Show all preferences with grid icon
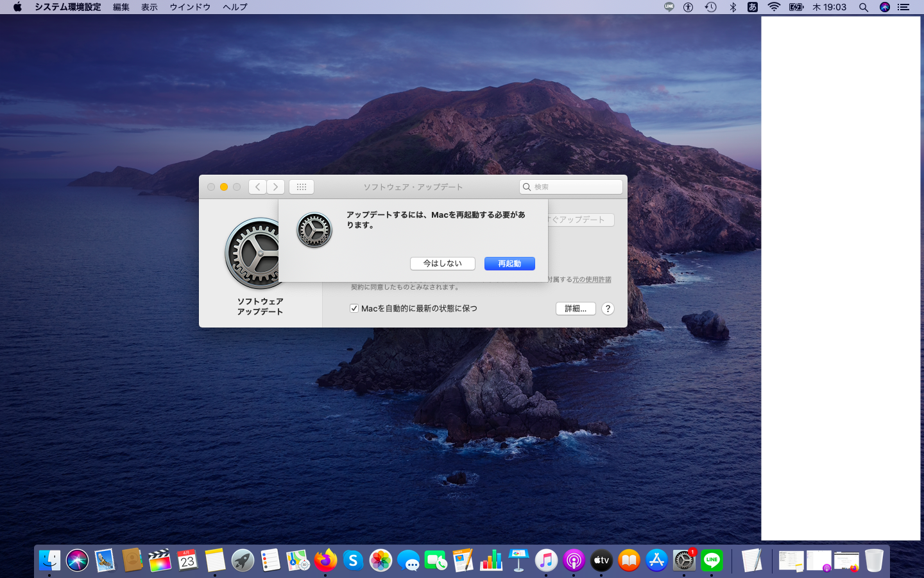This screenshot has height=578, width=924. click(x=301, y=187)
